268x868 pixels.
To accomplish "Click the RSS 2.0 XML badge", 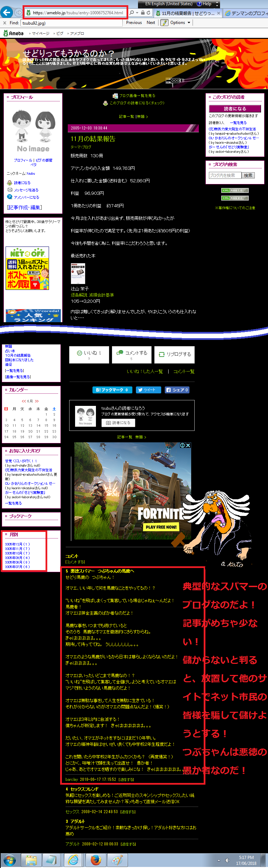I will click(235, 198).
